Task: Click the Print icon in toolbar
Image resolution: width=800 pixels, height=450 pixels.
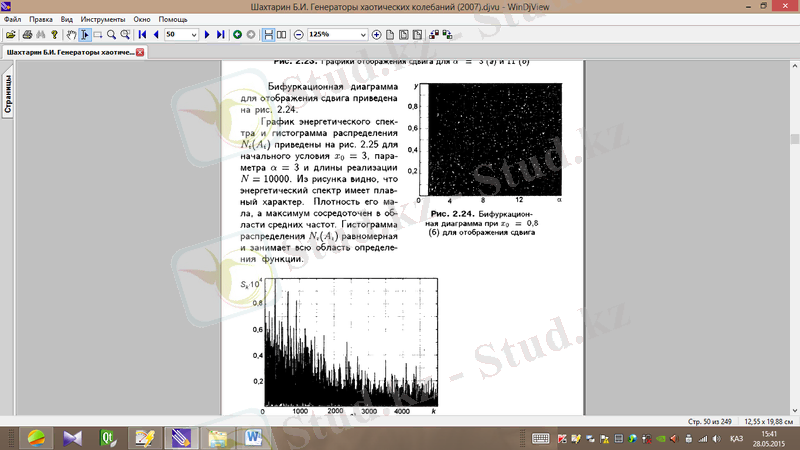Action: [x=26, y=34]
